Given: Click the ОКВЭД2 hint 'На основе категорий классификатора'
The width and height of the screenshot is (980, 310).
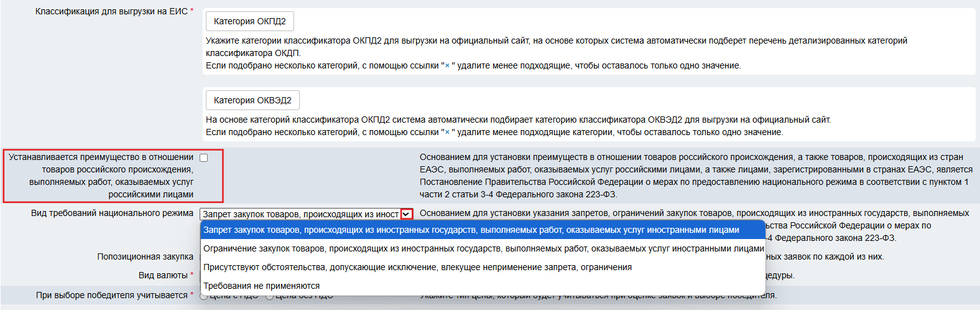Looking at the screenshot, I should click(x=518, y=120).
